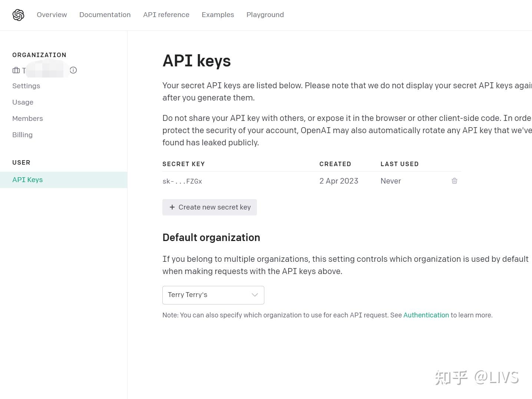Viewport: 532px width, 399px height.
Task: Delete the sk-...FZGx key via trash icon
Action: point(454,181)
